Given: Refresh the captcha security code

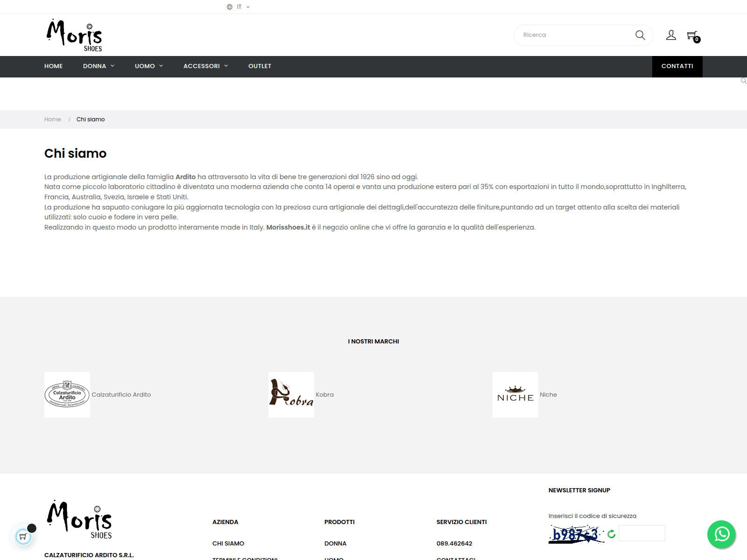Looking at the screenshot, I should tap(611, 534).
